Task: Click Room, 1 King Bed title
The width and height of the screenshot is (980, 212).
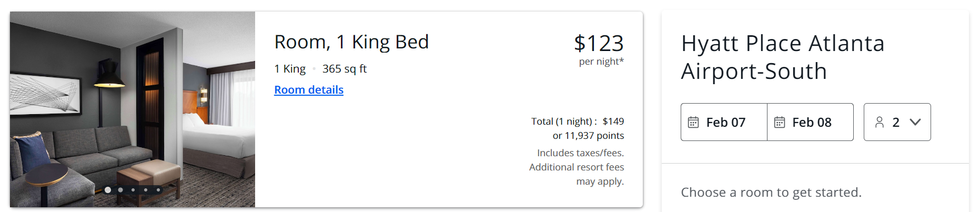Action: [351, 42]
